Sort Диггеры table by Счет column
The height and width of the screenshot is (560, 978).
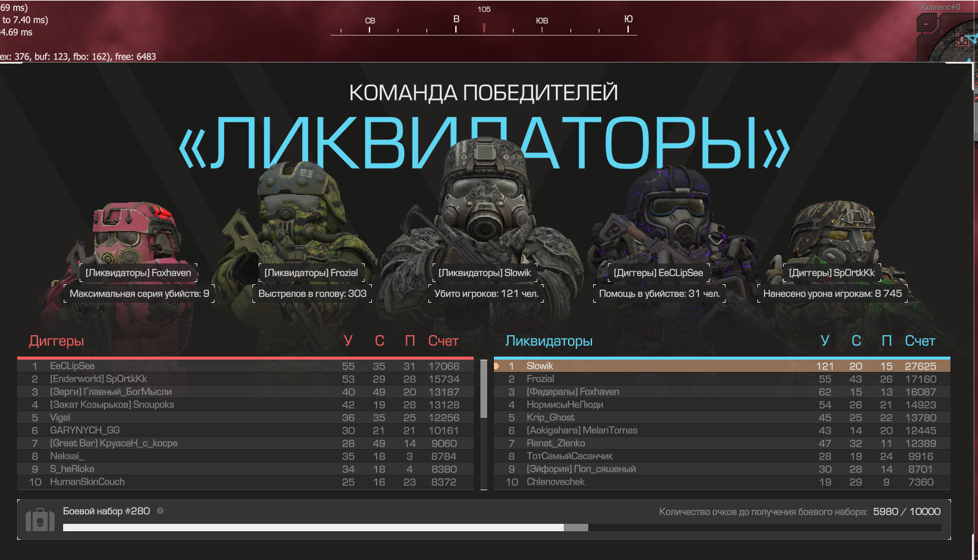coord(443,341)
